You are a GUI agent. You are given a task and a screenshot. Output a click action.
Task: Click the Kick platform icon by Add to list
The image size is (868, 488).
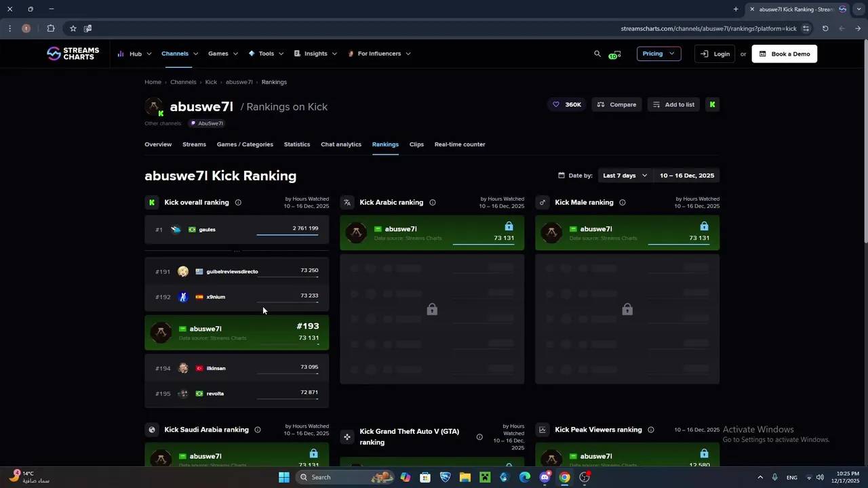click(712, 104)
